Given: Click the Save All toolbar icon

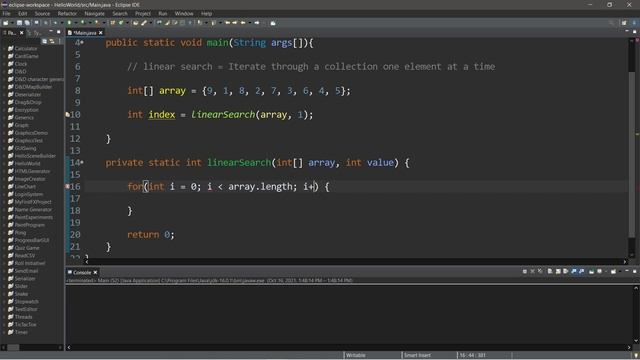Looking at the screenshot, I should pos(27,23).
